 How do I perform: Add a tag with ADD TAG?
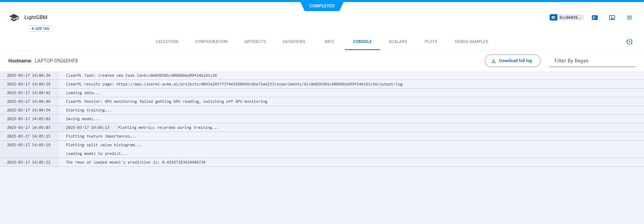[41, 28]
